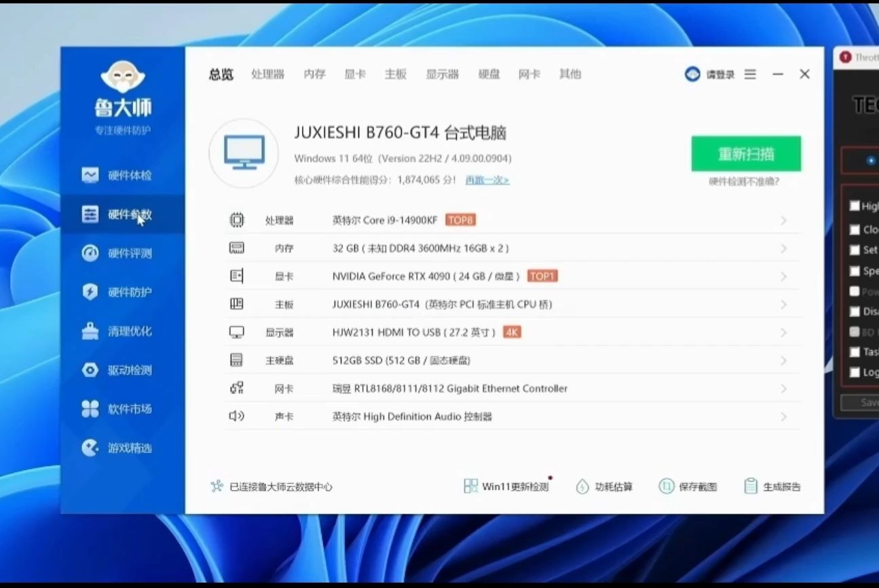Click the 显卡 graphics card icon
This screenshot has width=879, height=588.
236,276
